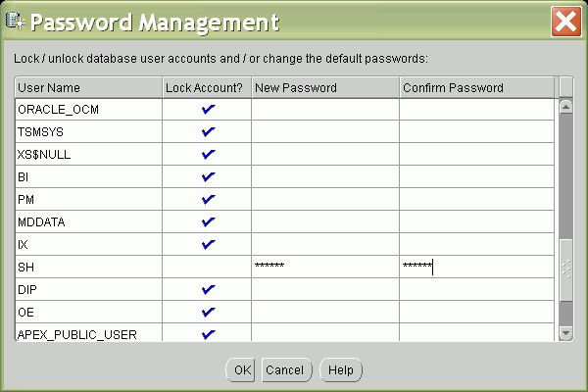This screenshot has width=588, height=392.
Task: Click New Password cell for MDDATA
Action: pyautogui.click(x=324, y=222)
